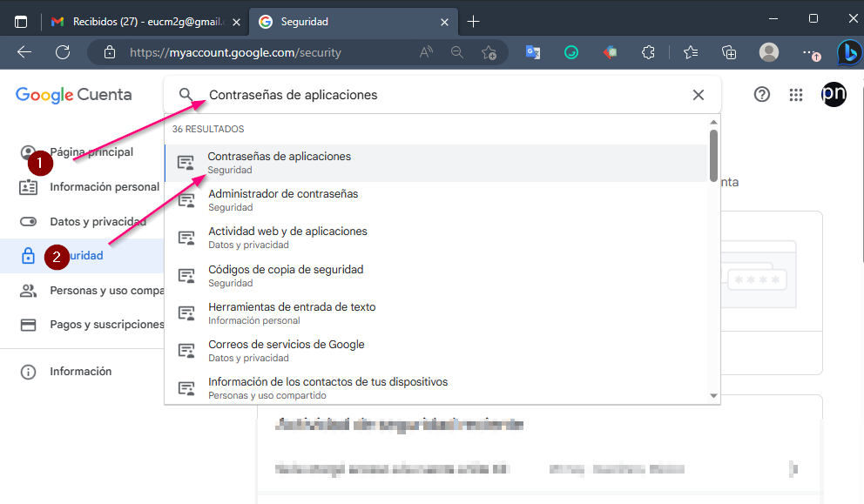
Task: Open Datos y privacidad in sidebar
Action: [83, 221]
